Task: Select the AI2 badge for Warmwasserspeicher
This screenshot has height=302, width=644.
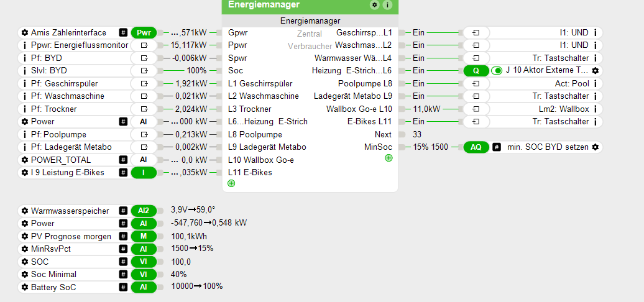Action: pyautogui.click(x=144, y=211)
